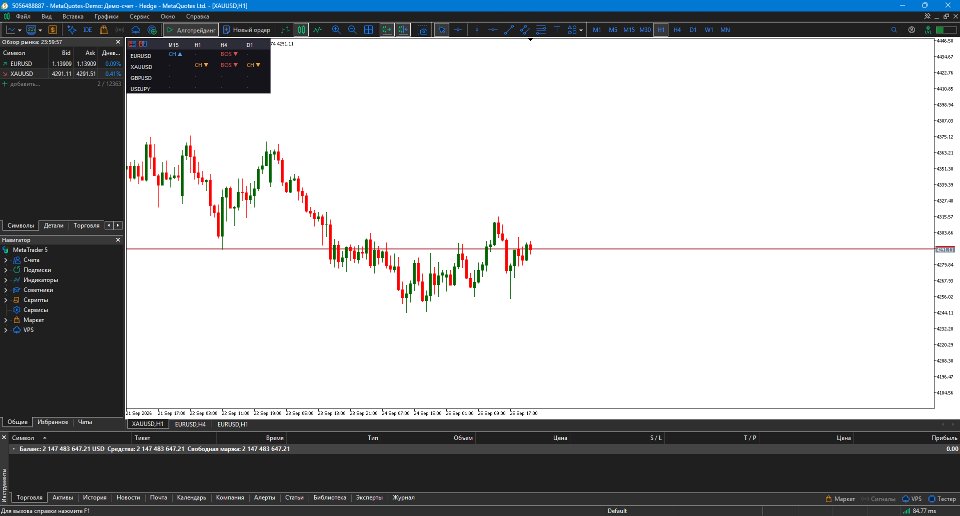960x516 pixels.
Task: Switch to H4 timeframe
Action: tap(677, 29)
